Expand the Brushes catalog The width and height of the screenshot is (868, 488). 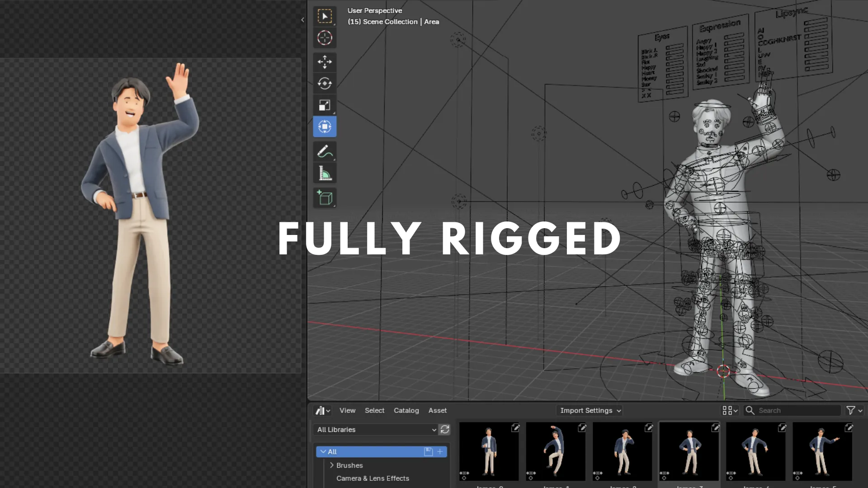tap(331, 465)
